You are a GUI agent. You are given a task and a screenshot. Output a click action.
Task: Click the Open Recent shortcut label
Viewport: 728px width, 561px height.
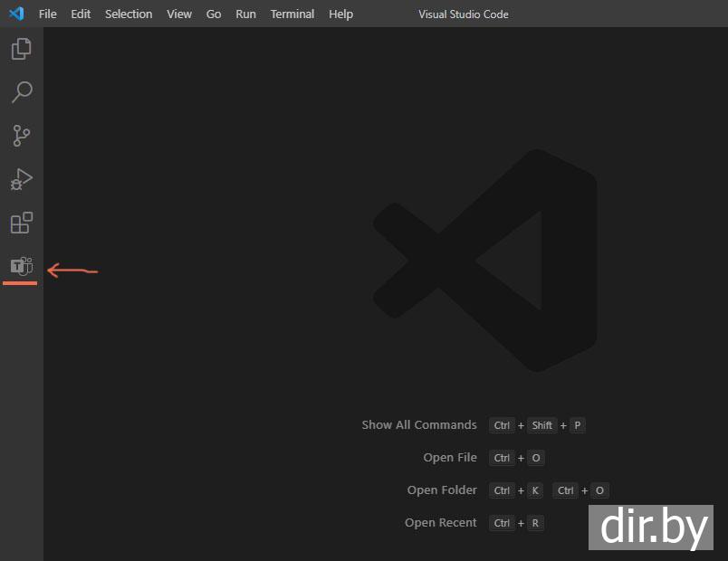[440, 523]
